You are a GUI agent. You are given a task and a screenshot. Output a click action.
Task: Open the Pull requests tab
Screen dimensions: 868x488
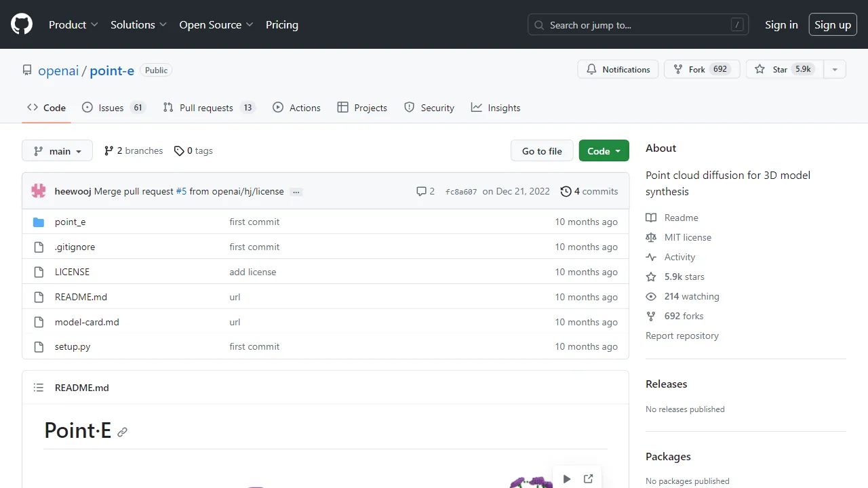(209, 108)
